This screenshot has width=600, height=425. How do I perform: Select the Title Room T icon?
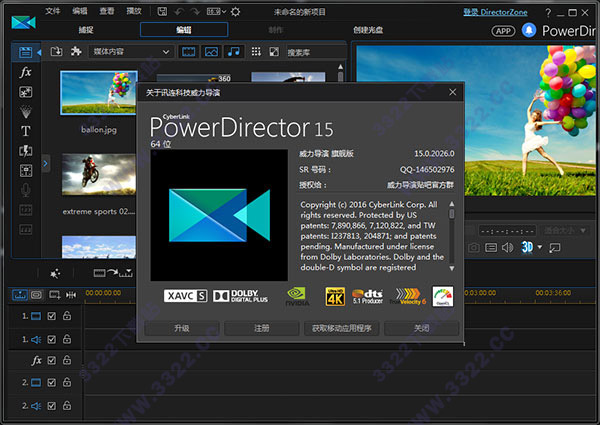25,131
